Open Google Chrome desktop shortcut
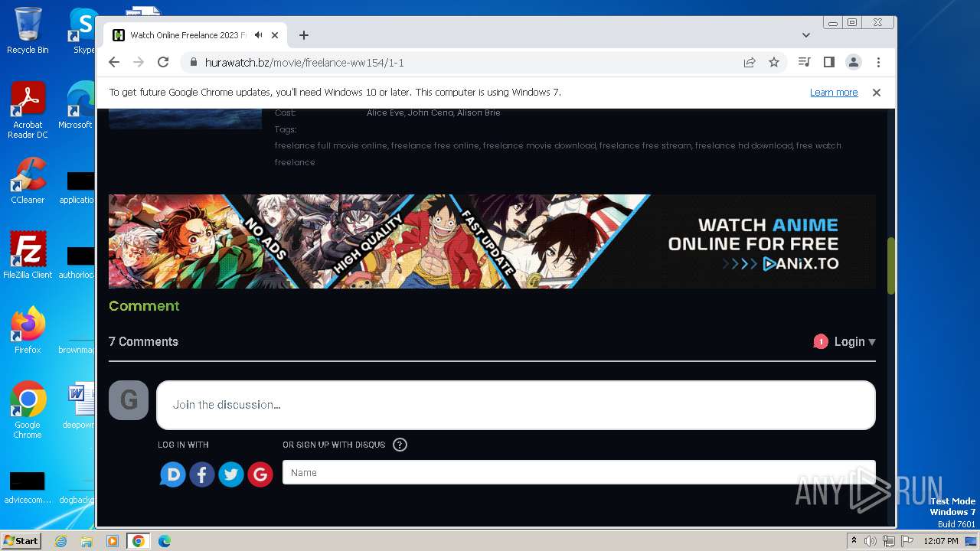 [28, 410]
